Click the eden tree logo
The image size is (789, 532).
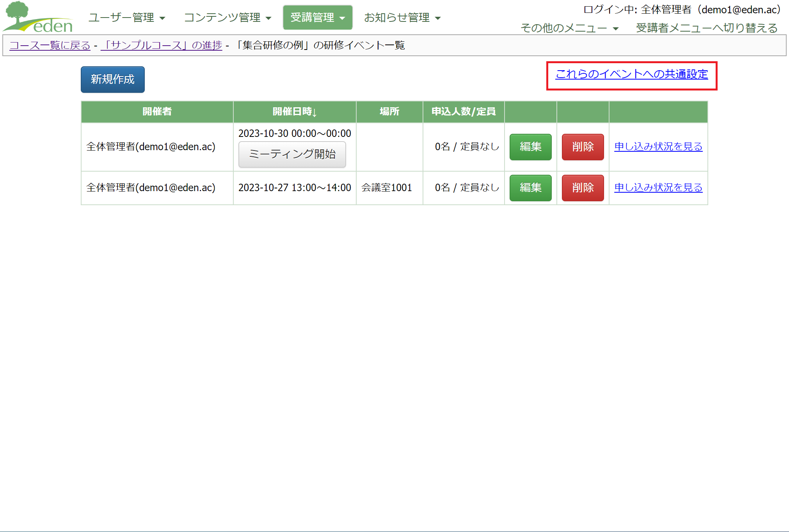38,17
